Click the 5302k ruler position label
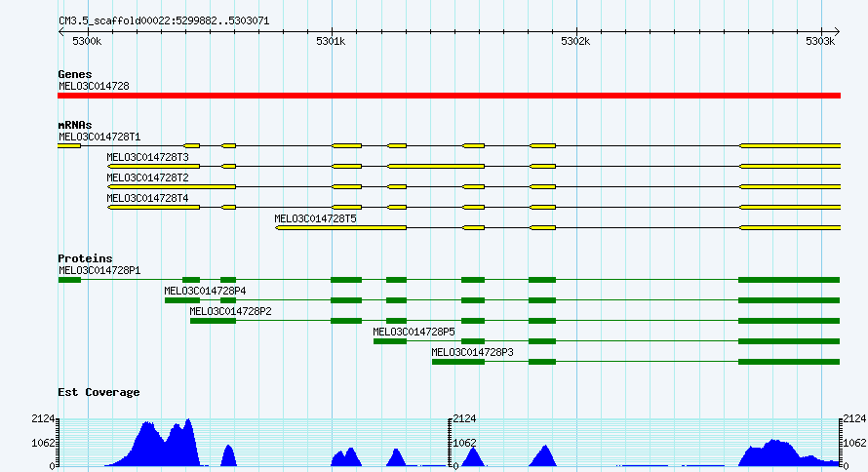The image size is (868, 472). (x=575, y=42)
